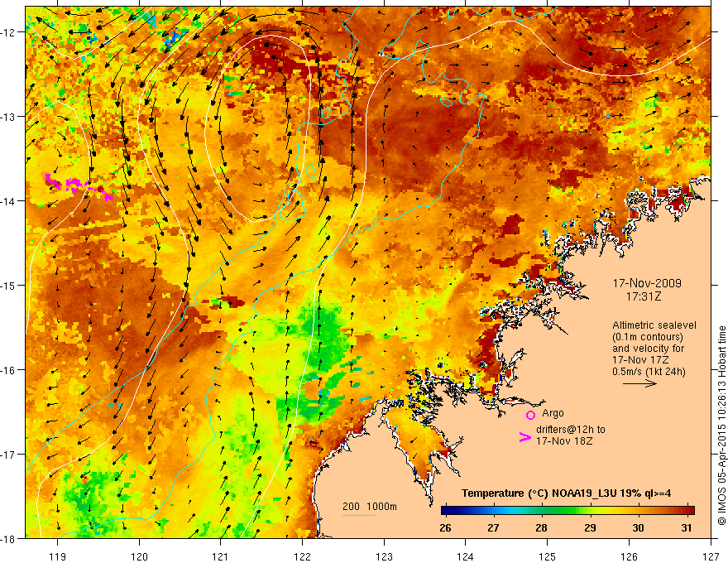This screenshot has height=563, width=728.
Task: Click the longitude axis label 126
Action: pos(629,556)
